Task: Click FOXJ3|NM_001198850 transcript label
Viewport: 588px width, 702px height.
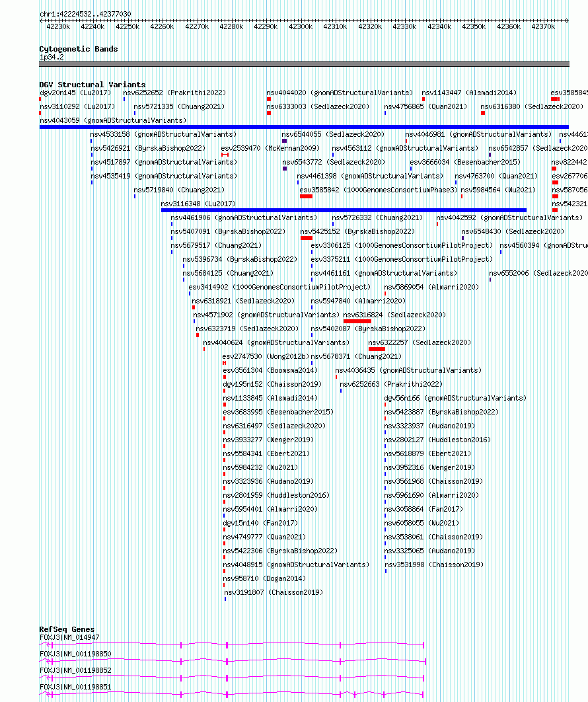Action: click(75, 654)
